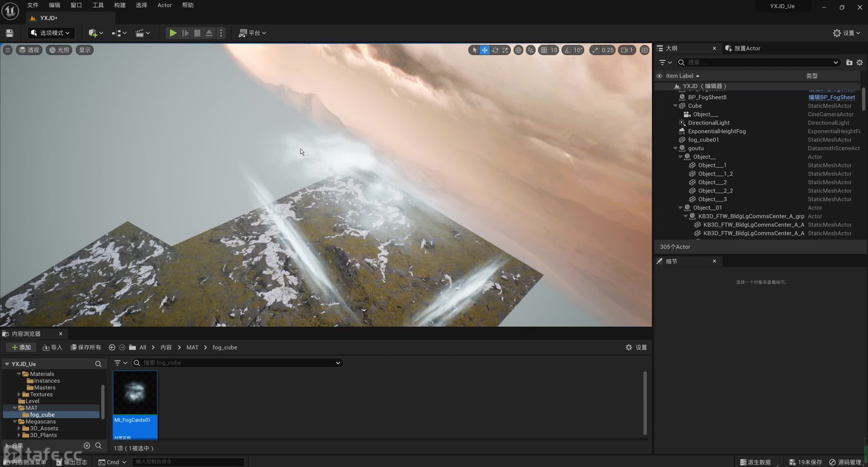
Task: Select the DirectionalLight actor
Action: pyautogui.click(x=709, y=123)
